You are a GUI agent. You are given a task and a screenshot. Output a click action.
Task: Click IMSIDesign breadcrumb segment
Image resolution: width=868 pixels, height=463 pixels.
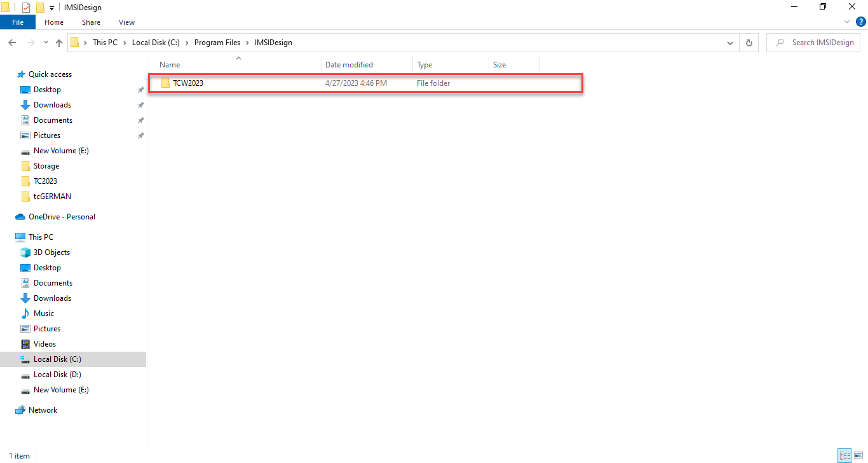point(273,43)
